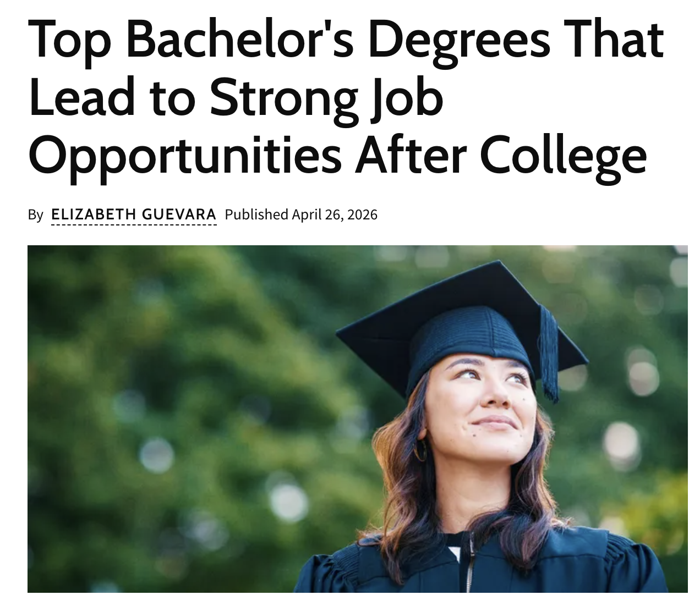
Task: Open author link Elizabeth Guevara
Action: (x=134, y=214)
